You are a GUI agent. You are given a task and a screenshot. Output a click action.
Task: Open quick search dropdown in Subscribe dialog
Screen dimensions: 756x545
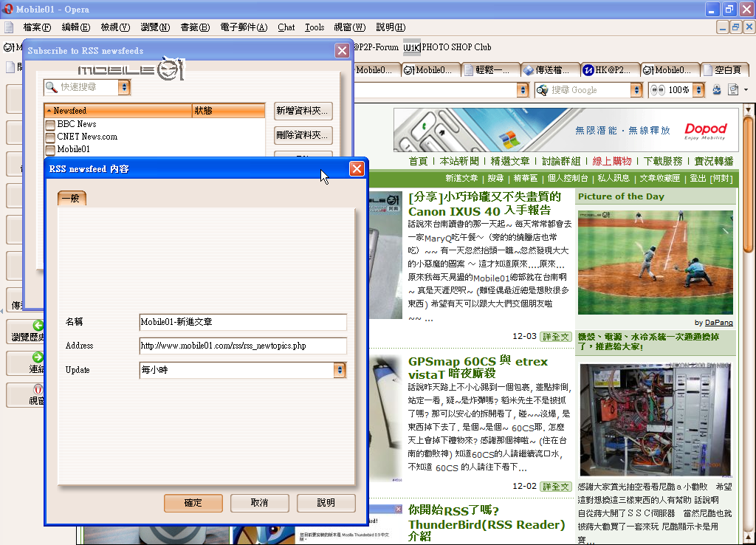[124, 87]
